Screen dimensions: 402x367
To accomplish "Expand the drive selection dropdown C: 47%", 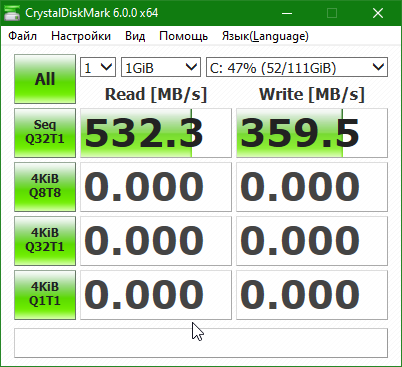I will point(297,67).
